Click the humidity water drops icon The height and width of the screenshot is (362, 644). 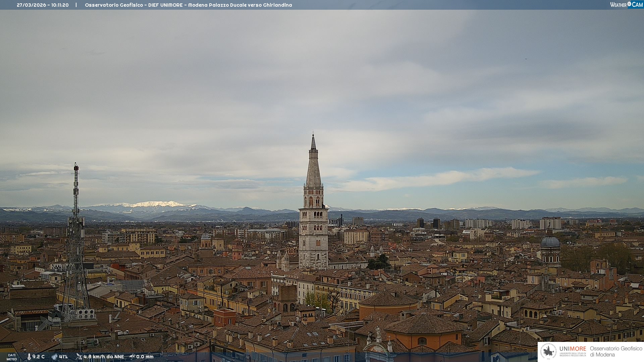point(54,357)
